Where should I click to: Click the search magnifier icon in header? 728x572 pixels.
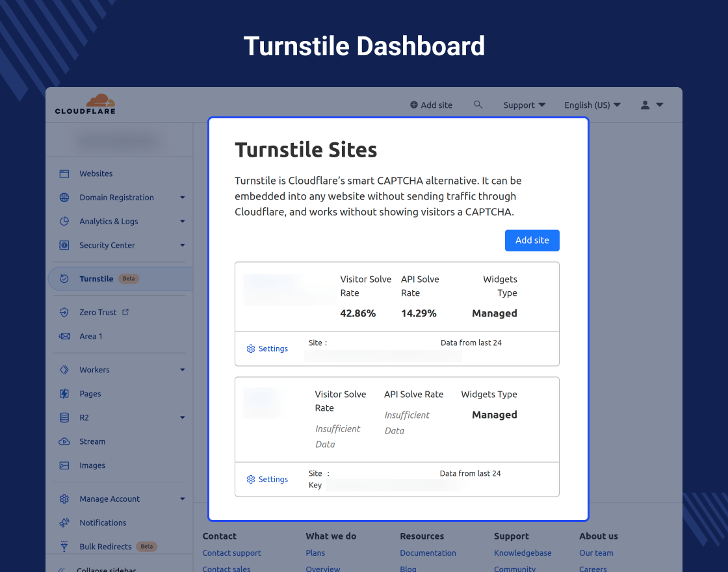click(478, 105)
